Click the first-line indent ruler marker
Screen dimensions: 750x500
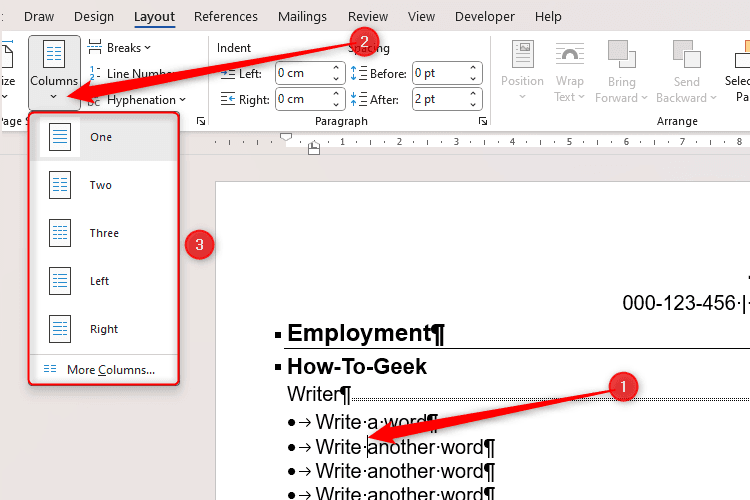[x=287, y=136]
